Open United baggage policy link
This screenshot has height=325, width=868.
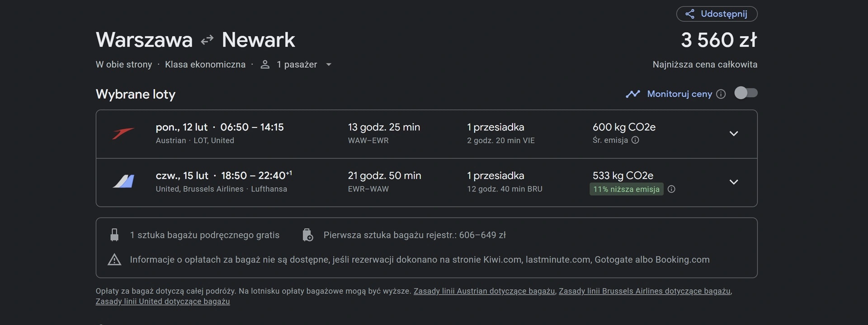[x=163, y=301]
